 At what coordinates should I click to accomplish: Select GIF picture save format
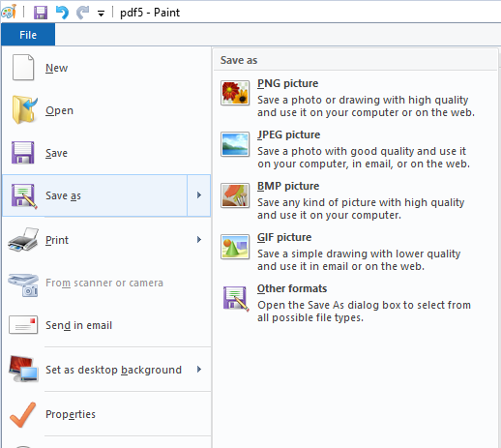click(355, 252)
